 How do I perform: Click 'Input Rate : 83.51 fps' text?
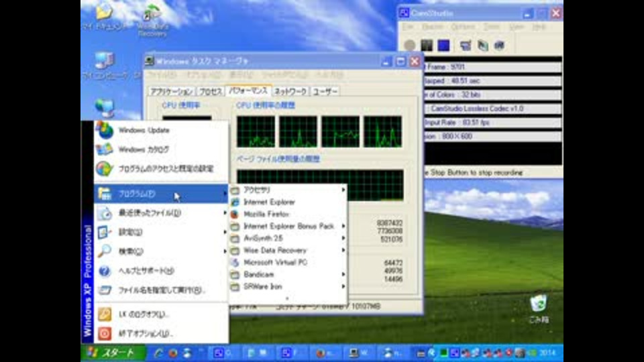tap(457, 123)
